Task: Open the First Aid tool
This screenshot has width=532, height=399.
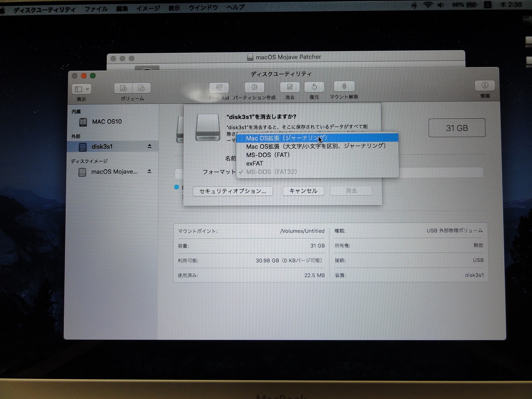Action: pos(219,87)
